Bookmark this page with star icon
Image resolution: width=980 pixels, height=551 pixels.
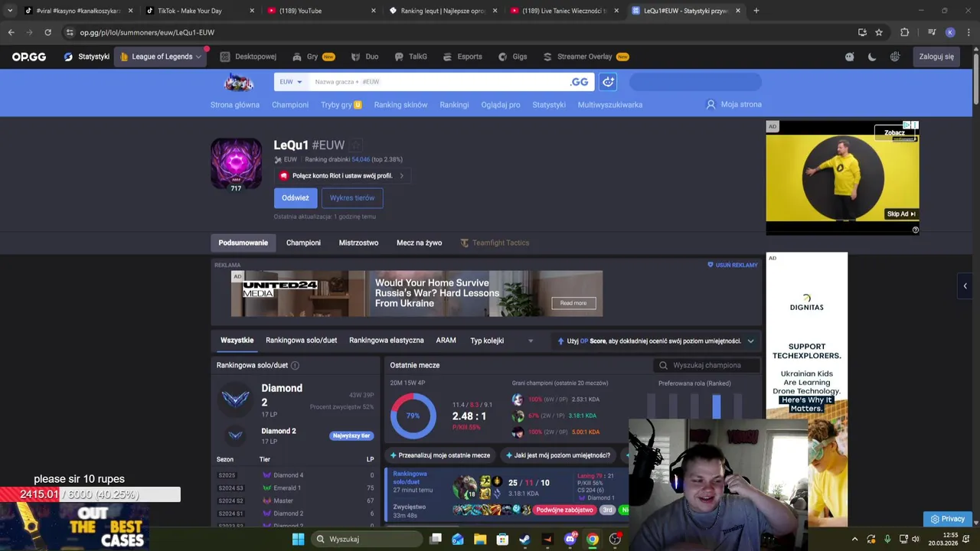point(879,32)
